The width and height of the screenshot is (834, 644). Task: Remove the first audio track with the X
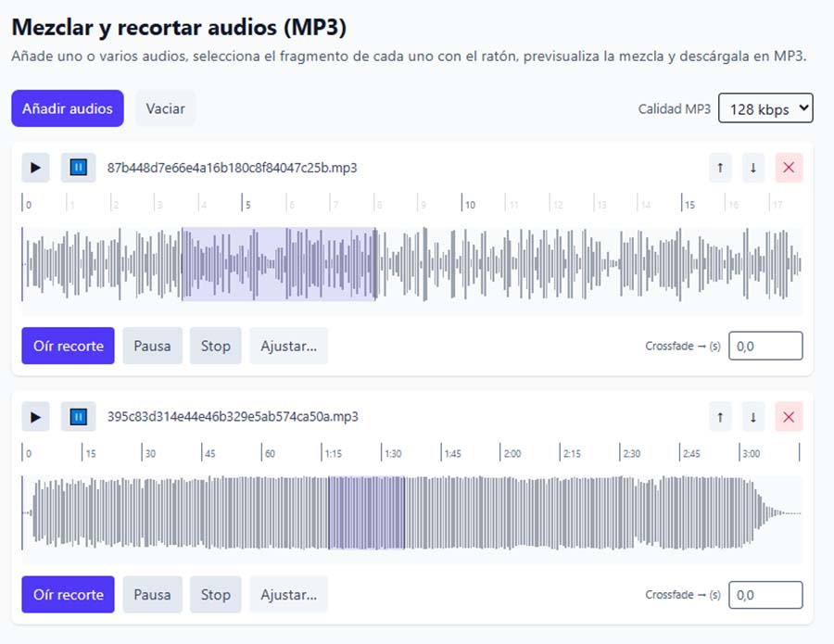[x=789, y=168]
